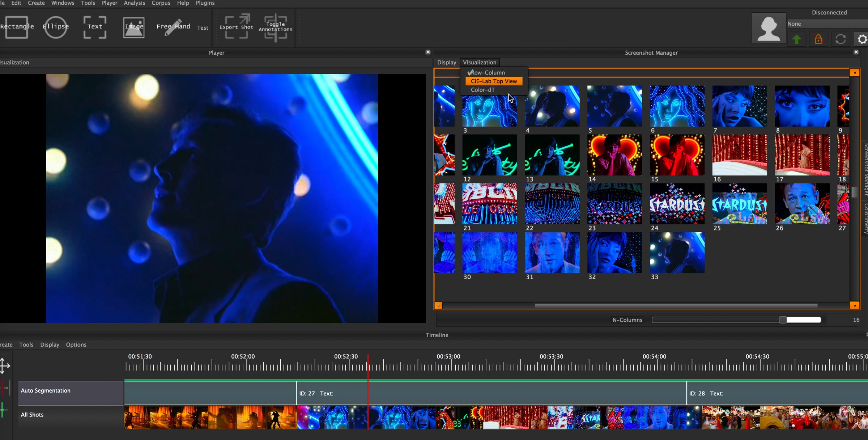Open the timeline Display menu
Viewport: 868px width, 440px height.
[x=50, y=344]
